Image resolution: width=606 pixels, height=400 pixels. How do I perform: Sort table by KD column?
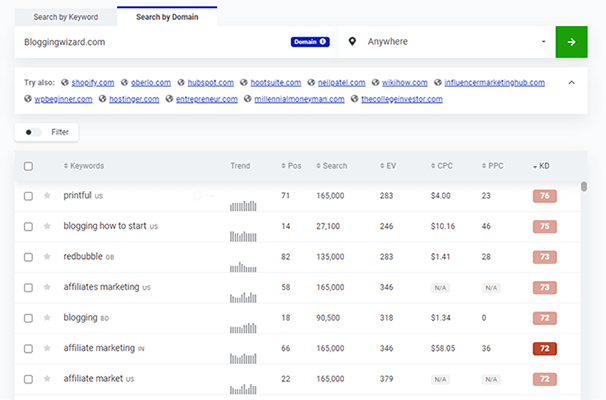click(543, 166)
